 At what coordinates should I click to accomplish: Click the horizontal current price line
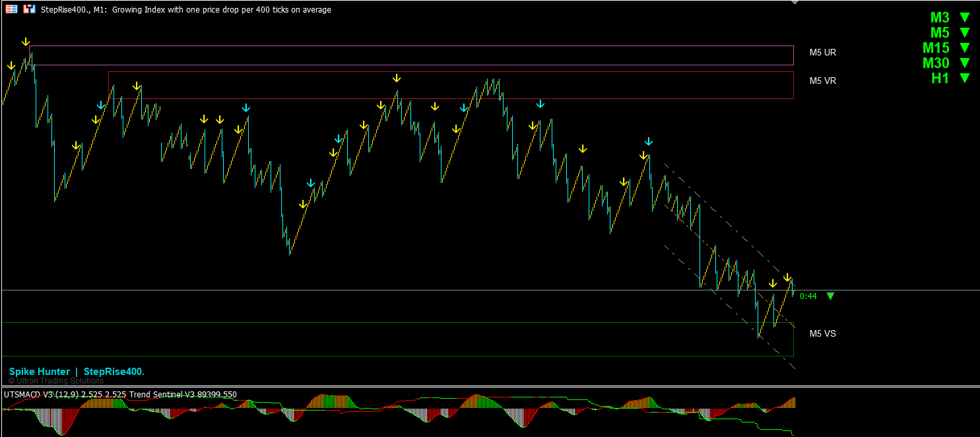(490, 290)
